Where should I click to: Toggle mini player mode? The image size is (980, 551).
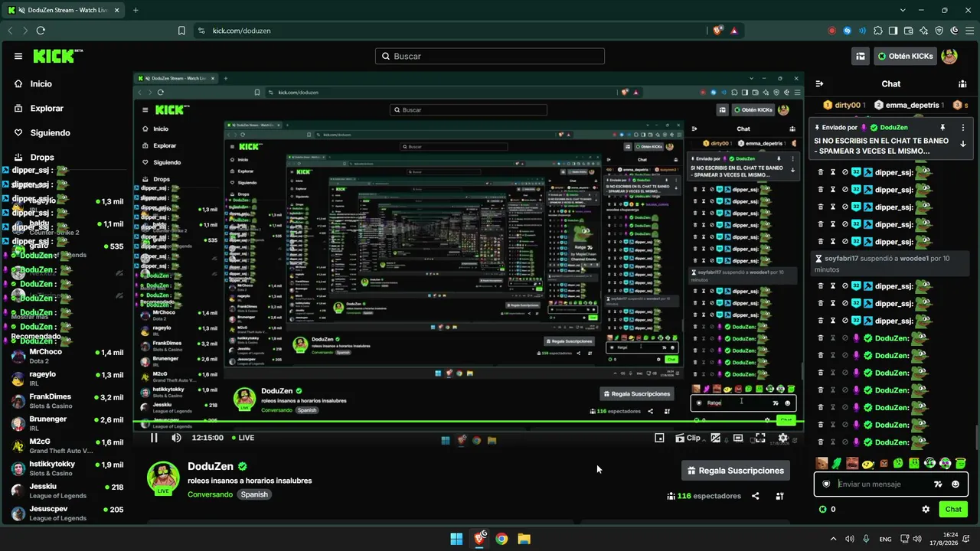659,438
